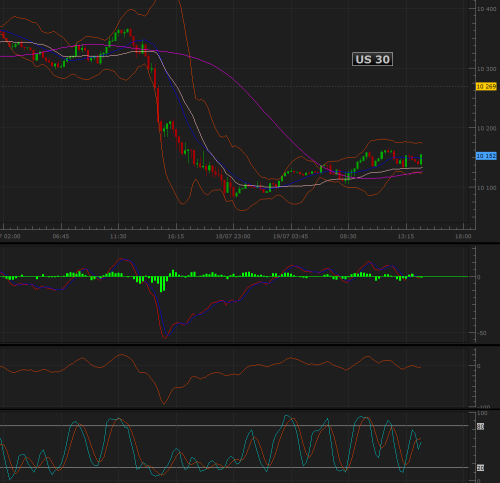Click the 80 overbought level tag

point(480,427)
